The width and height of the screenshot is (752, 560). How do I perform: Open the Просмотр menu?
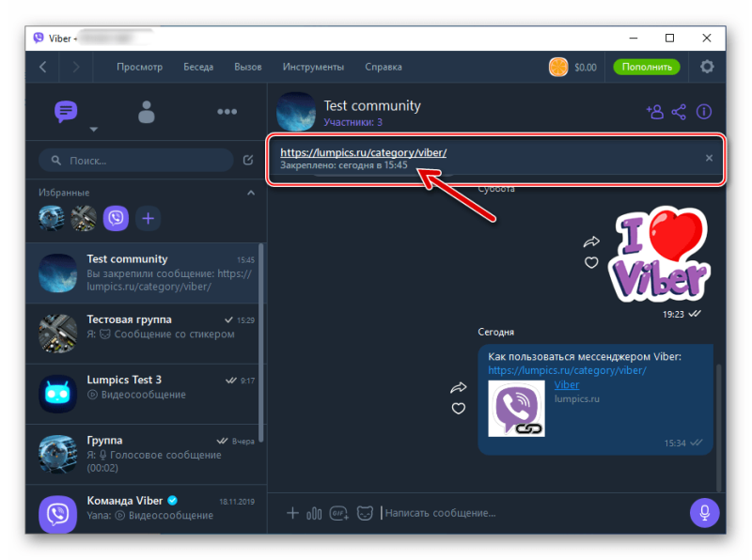coord(139,67)
